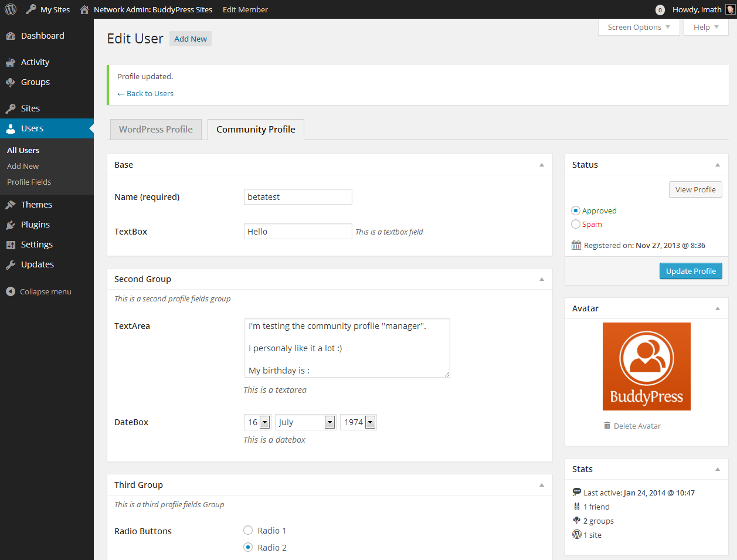Open the DateBox year dropdown
Screen dimensions: 737x560
coord(358,422)
